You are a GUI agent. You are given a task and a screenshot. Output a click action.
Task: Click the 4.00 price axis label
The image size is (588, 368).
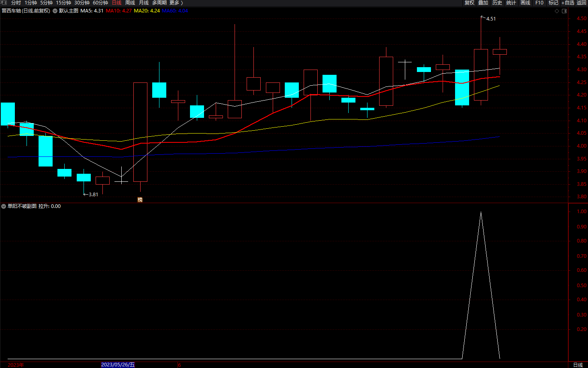click(x=581, y=146)
